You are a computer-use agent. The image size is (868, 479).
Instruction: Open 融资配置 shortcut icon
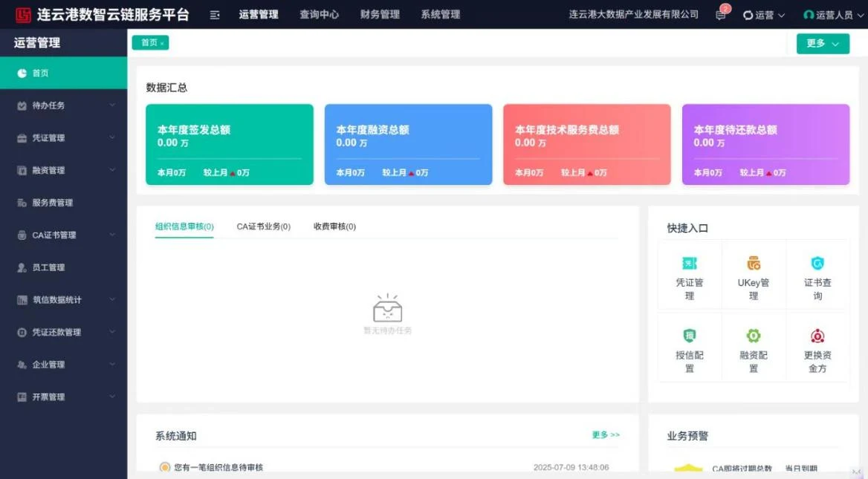(x=754, y=336)
